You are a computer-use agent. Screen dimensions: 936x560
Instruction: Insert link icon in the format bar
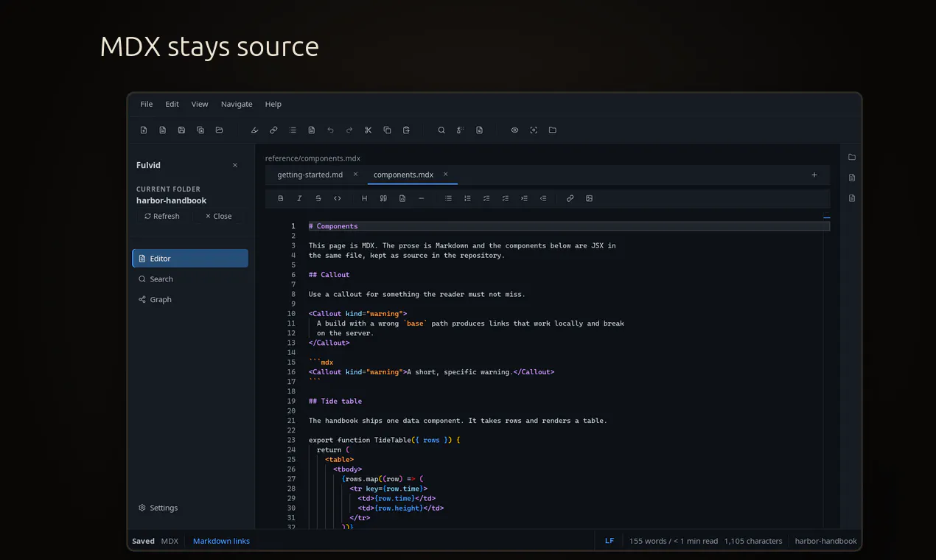(570, 198)
